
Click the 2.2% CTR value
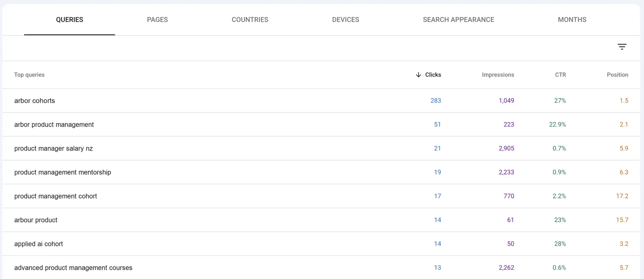[x=559, y=196]
